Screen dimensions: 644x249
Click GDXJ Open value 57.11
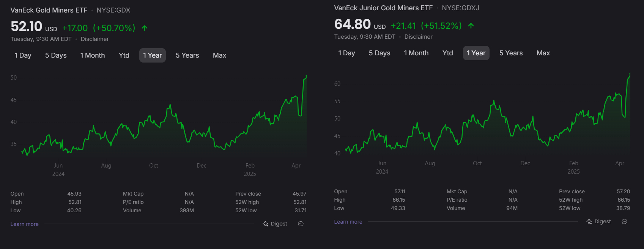[x=400, y=191]
